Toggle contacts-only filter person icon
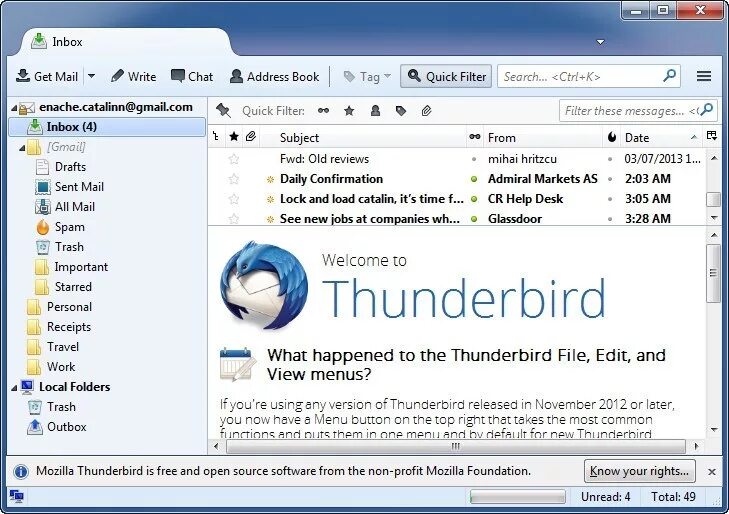 [x=375, y=111]
